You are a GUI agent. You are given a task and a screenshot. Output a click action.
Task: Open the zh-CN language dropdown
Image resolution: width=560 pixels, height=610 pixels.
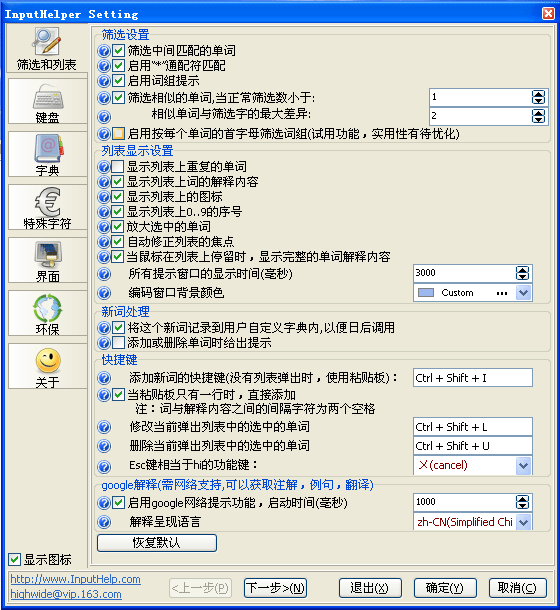(523, 522)
